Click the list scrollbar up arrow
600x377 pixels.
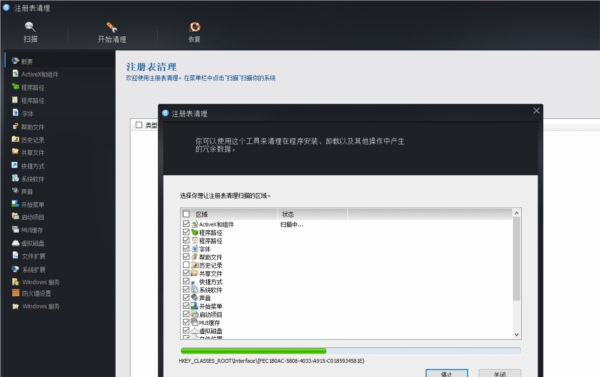point(516,213)
